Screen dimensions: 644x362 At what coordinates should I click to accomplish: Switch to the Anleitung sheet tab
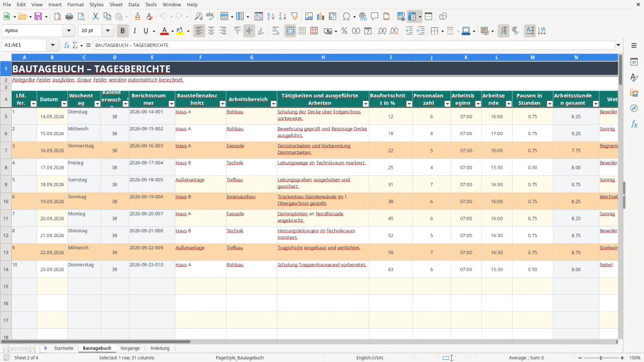(160, 348)
